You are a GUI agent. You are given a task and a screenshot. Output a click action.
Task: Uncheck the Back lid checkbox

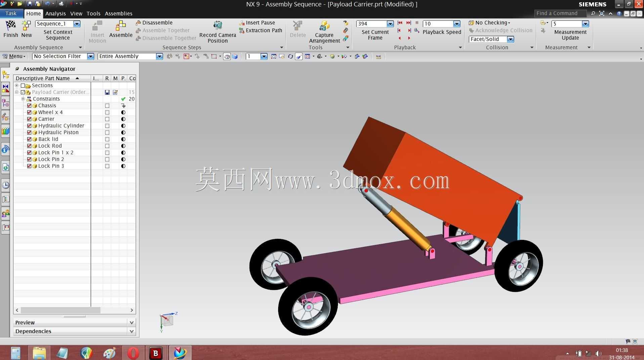[29, 139]
